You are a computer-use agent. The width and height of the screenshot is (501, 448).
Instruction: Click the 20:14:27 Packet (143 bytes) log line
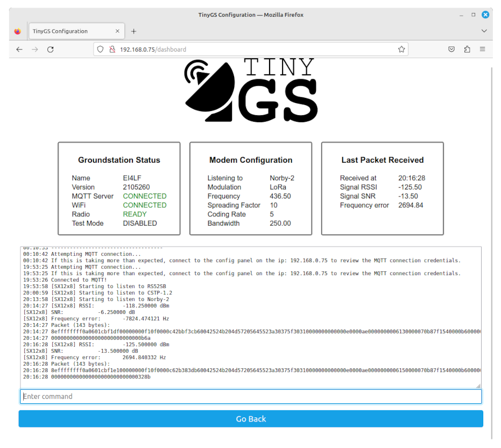[67, 325]
